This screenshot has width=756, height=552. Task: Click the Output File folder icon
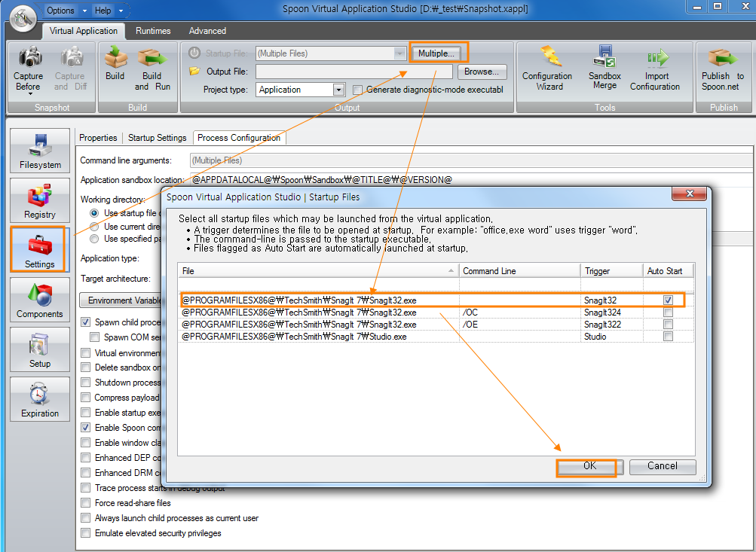tap(194, 72)
